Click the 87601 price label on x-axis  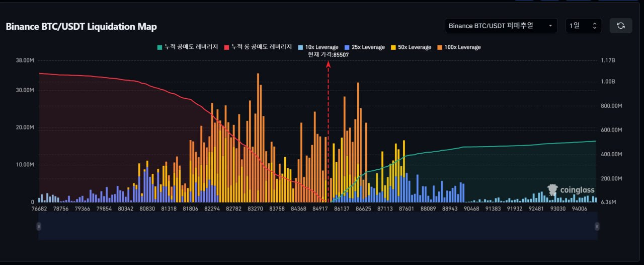406,209
